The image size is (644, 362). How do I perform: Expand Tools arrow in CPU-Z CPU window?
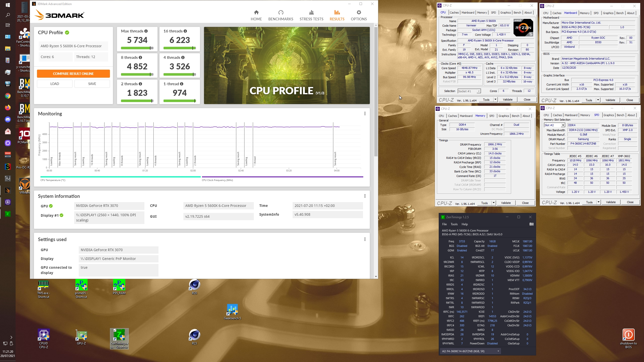pos(495,100)
